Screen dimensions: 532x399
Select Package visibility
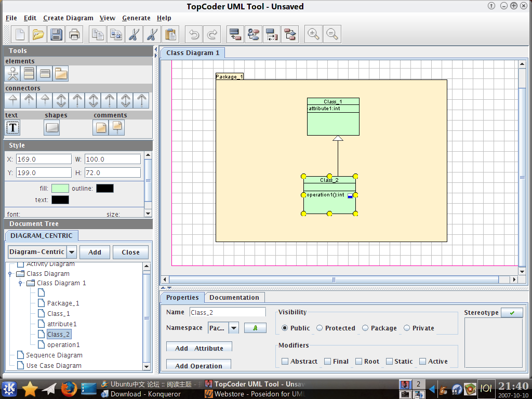(x=379, y=328)
